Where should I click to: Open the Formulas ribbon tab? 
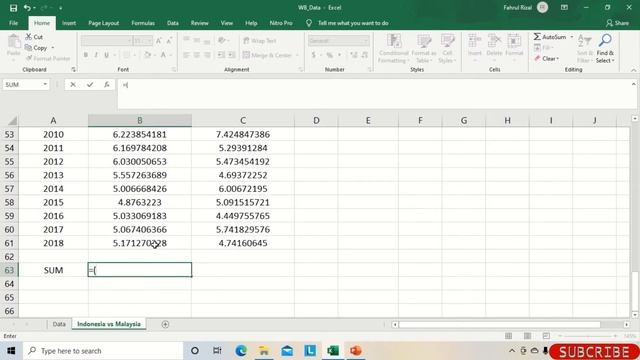pos(143,23)
